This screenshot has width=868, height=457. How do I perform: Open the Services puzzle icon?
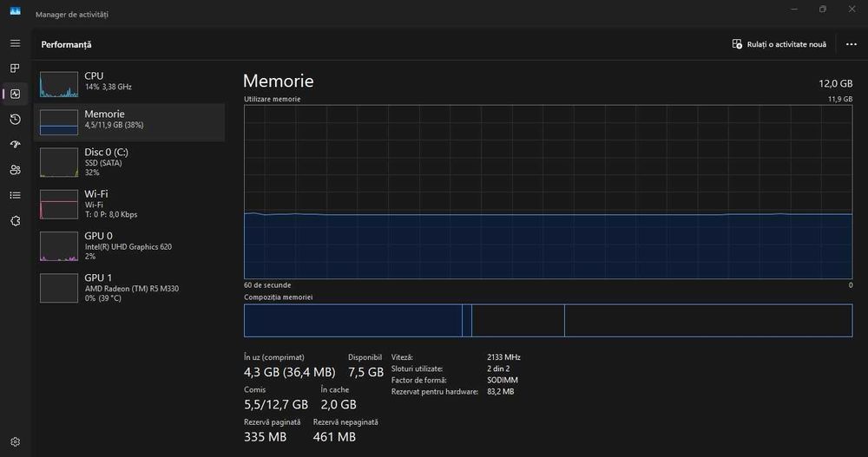[15, 221]
